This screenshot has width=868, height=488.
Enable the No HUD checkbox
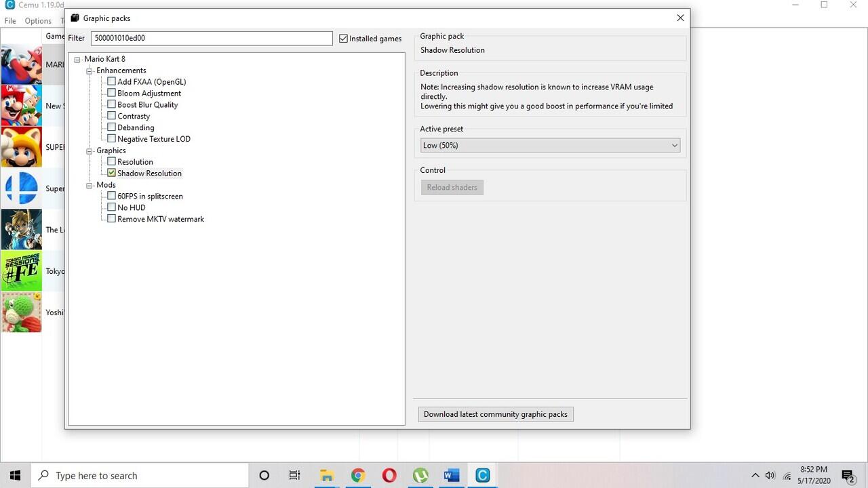(111, 207)
